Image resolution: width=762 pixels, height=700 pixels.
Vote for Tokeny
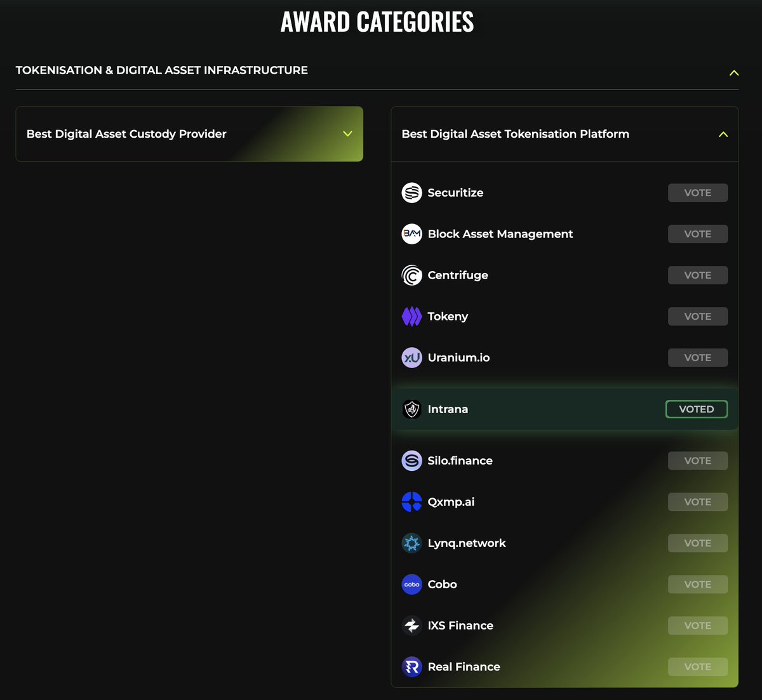(x=698, y=317)
